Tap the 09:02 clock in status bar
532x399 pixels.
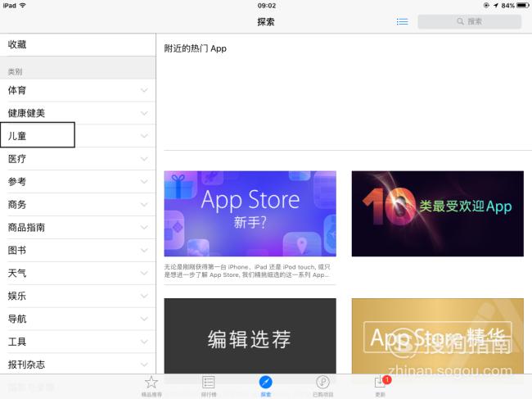pyautogui.click(x=267, y=6)
